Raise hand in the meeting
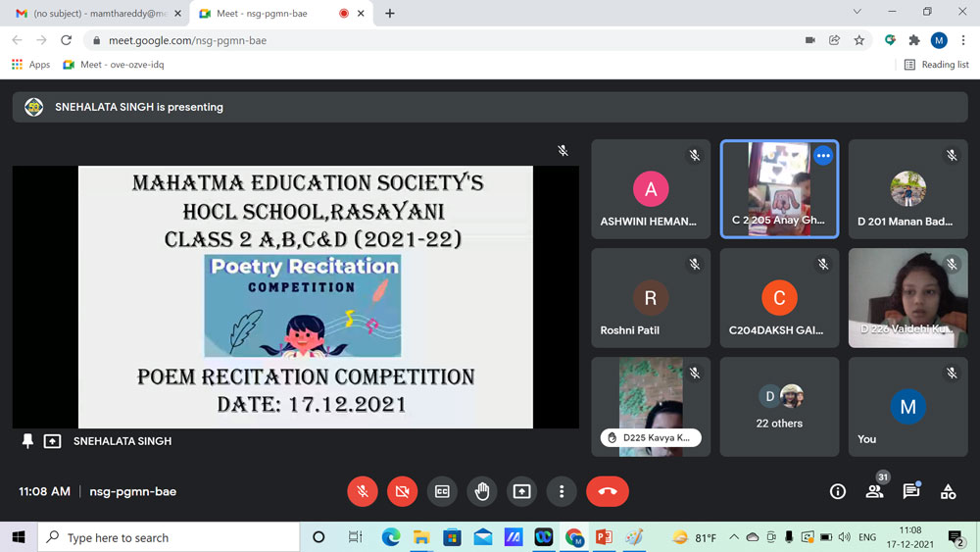 coord(482,491)
